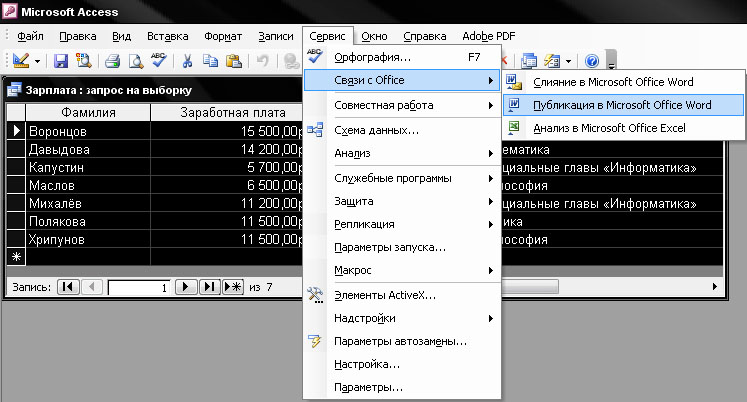Open the Формат menu
This screenshot has width=747, height=402.
click(x=223, y=36)
